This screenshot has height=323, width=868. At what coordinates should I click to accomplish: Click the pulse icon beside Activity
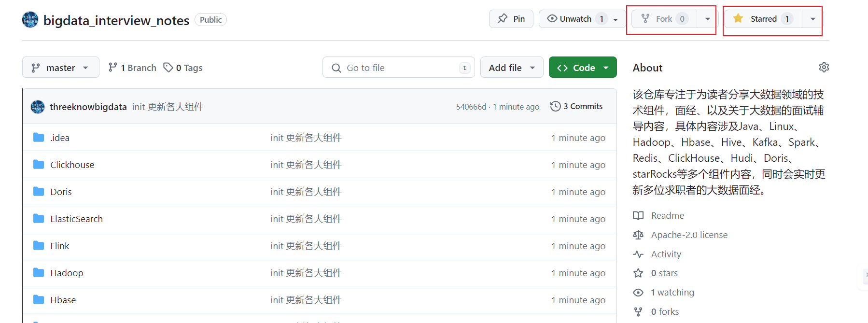(x=638, y=254)
